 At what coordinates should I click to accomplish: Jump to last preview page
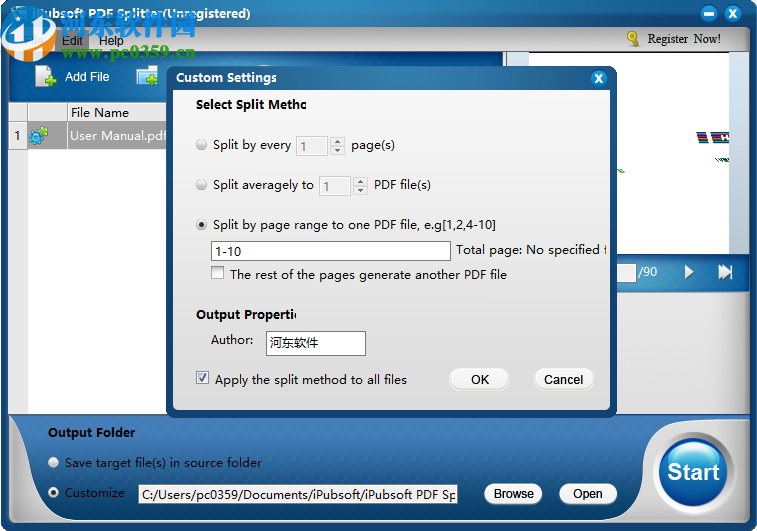725,272
